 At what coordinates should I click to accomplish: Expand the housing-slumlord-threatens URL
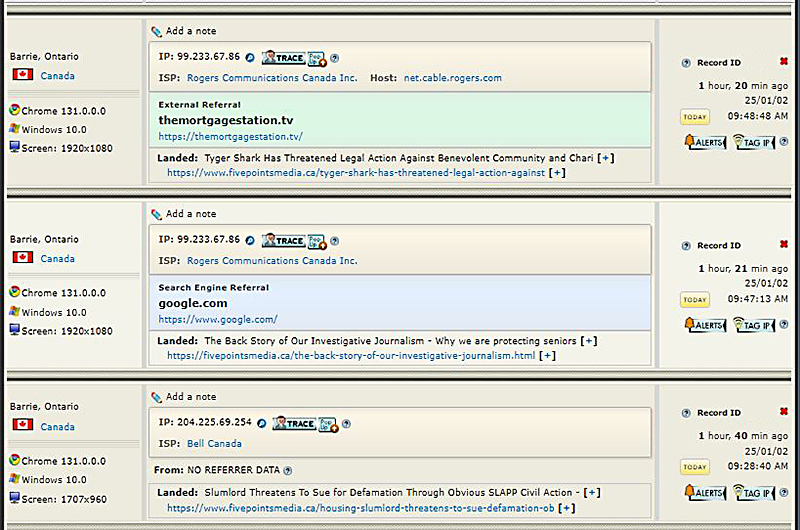567,508
